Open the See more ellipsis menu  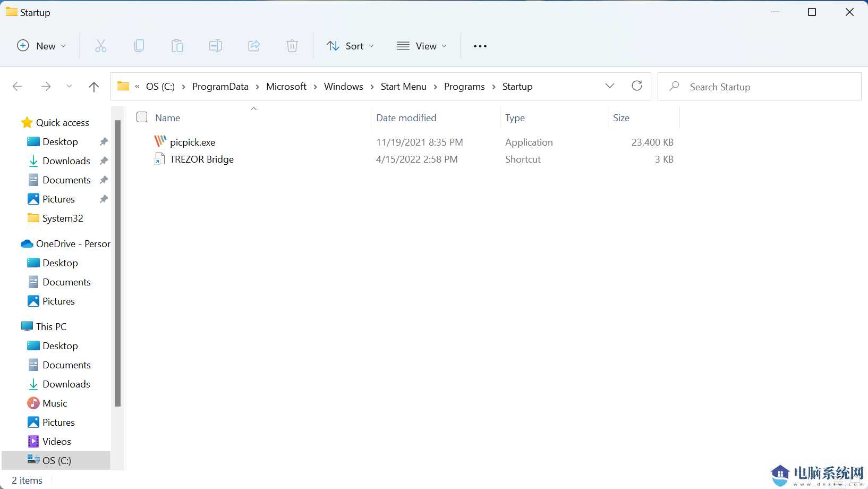tap(480, 46)
